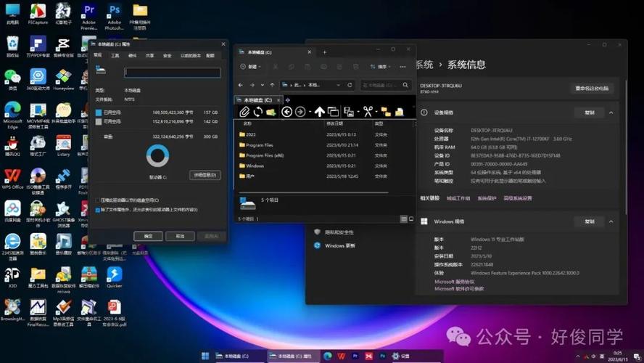Viewport: 644px width, 363px height.
Task: Switch to large icons view in Explorer status bar
Action: click(411, 219)
